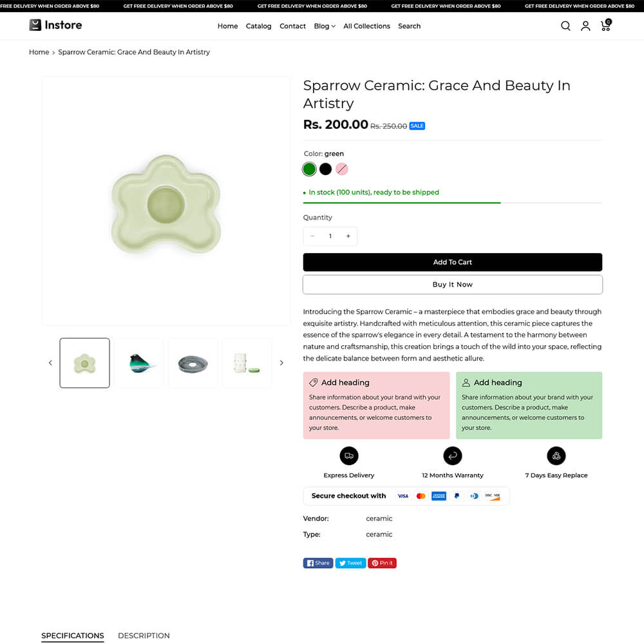The width and height of the screenshot is (644, 644).
Task: Show next product thumbnails with right arrow
Action: 281,363
